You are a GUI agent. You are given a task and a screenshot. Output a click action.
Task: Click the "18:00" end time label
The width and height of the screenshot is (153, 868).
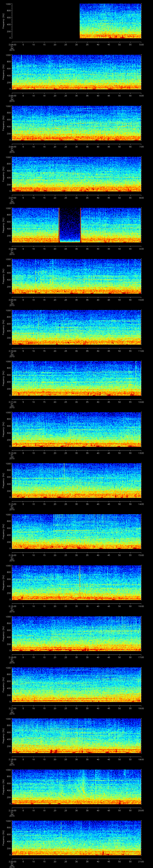tap(141, 708)
